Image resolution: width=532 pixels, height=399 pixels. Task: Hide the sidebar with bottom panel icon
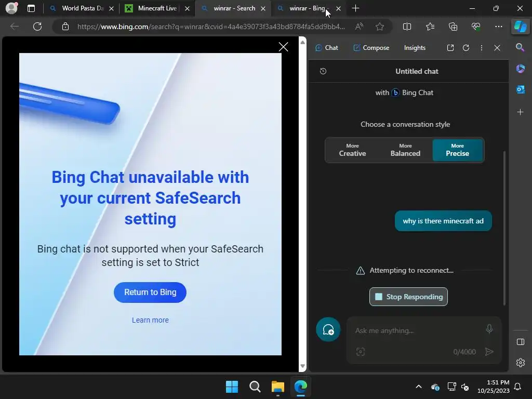520,342
